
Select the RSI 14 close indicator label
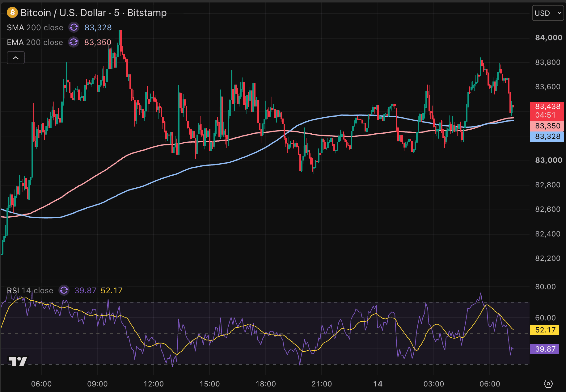pos(30,290)
